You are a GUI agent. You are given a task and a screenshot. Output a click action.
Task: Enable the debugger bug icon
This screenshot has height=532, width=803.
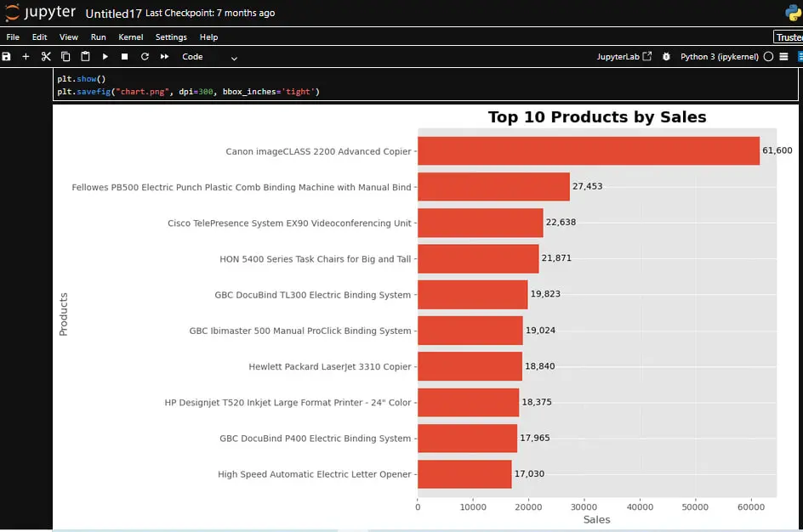tap(666, 57)
